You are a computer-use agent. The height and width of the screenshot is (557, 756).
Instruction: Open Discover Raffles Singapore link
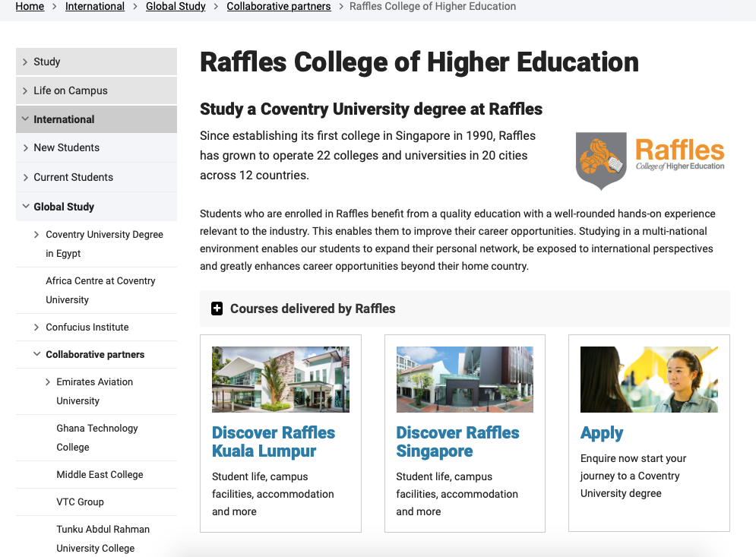pyautogui.click(x=457, y=441)
